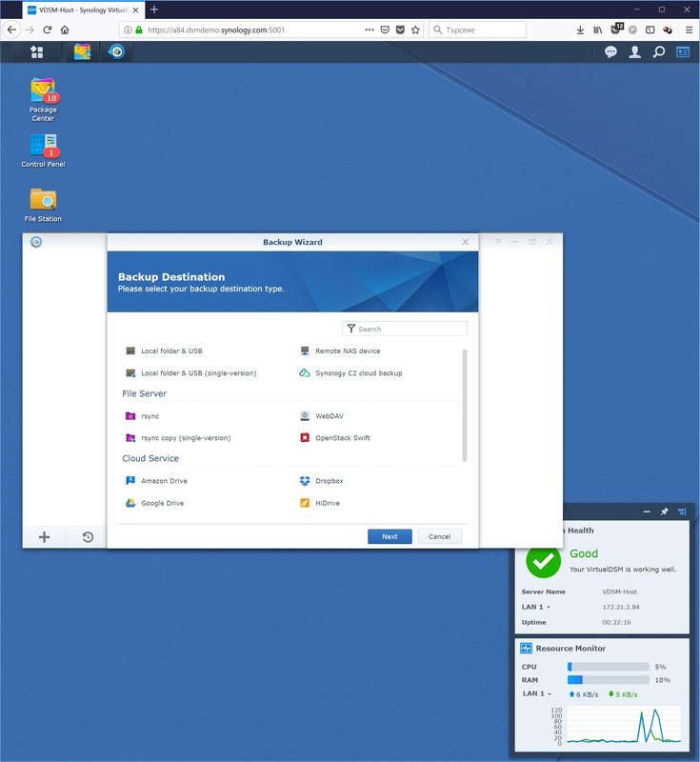Click site information icon in URL bar
Image resolution: width=700 pixels, height=762 pixels.
pos(128,30)
